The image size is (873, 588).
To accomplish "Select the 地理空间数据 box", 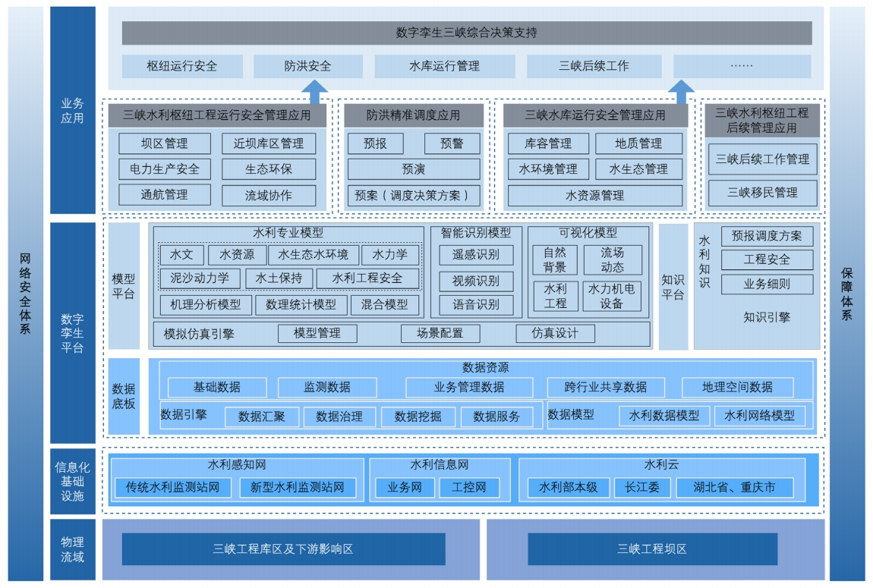I will click(x=738, y=387).
